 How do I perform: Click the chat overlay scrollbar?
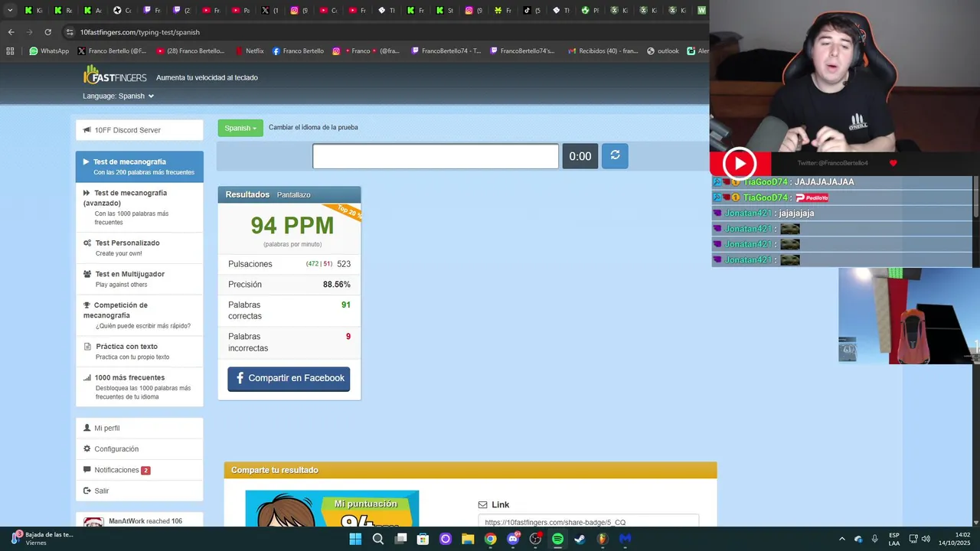click(x=975, y=199)
